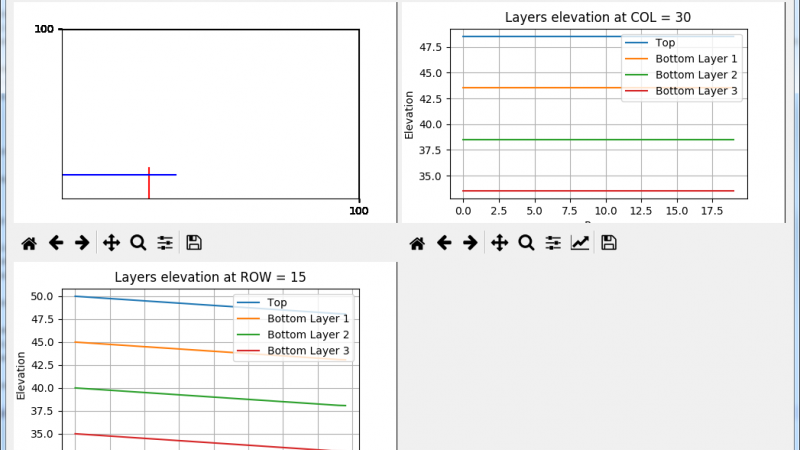Open Edit axis and curve parameters icon

point(580,243)
